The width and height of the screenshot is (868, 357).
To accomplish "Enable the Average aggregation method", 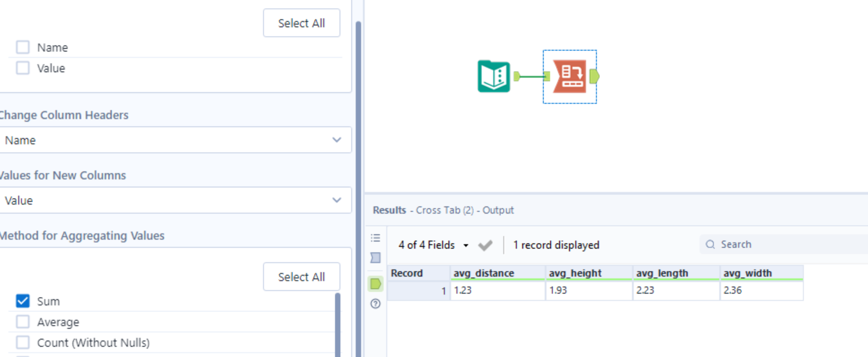I will [x=22, y=322].
